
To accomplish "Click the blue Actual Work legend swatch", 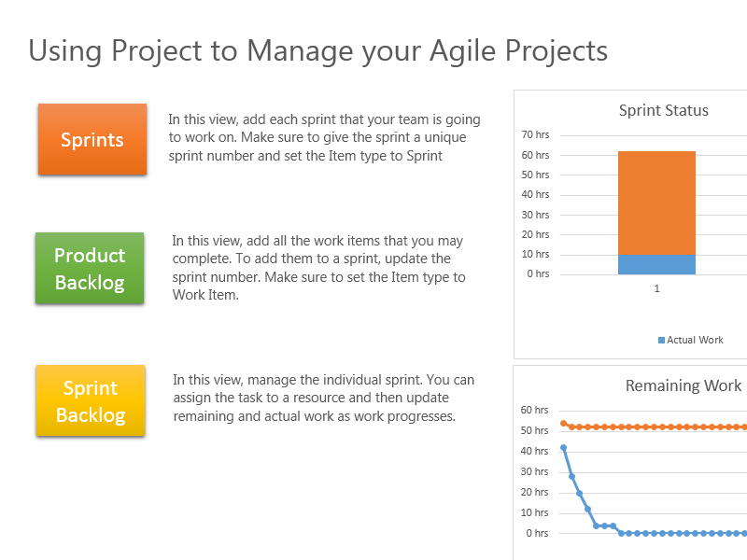I will click(662, 341).
